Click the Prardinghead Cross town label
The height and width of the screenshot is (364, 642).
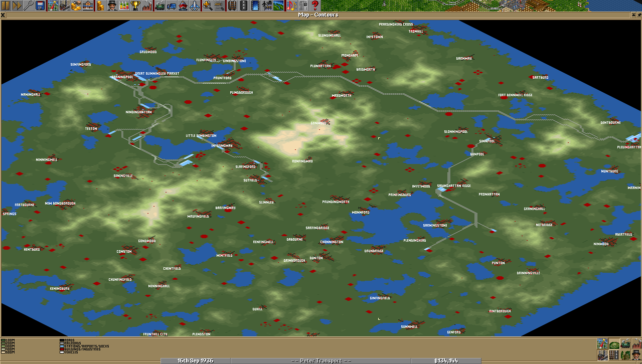pyautogui.click(x=396, y=24)
